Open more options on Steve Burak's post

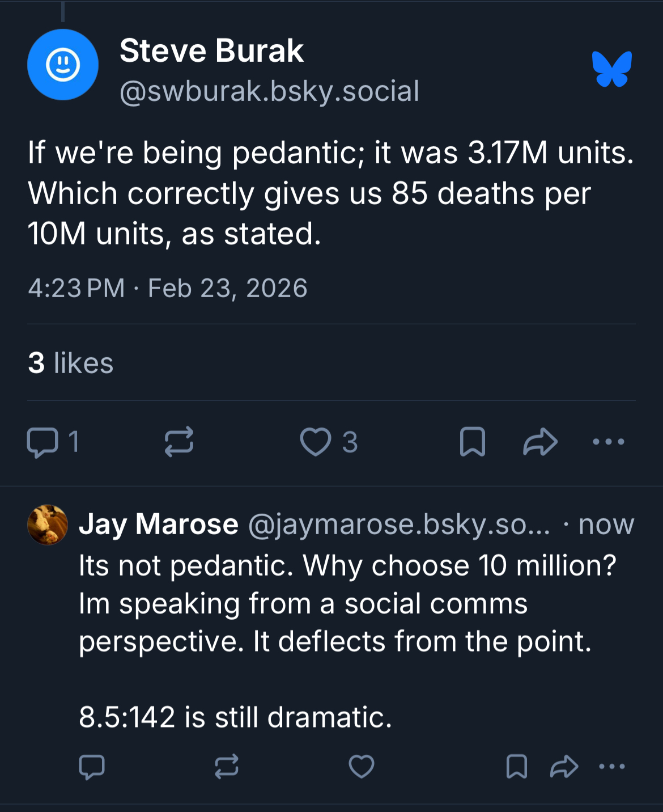coord(609,442)
